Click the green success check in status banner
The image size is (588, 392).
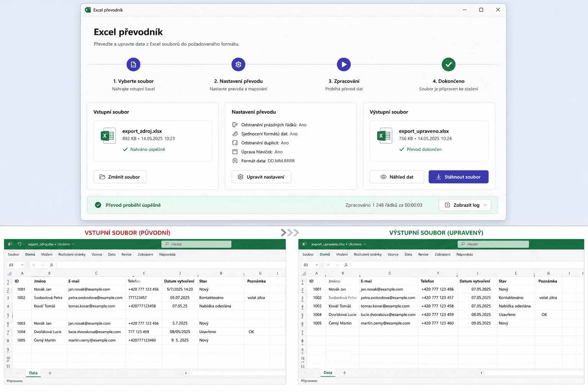point(98,205)
